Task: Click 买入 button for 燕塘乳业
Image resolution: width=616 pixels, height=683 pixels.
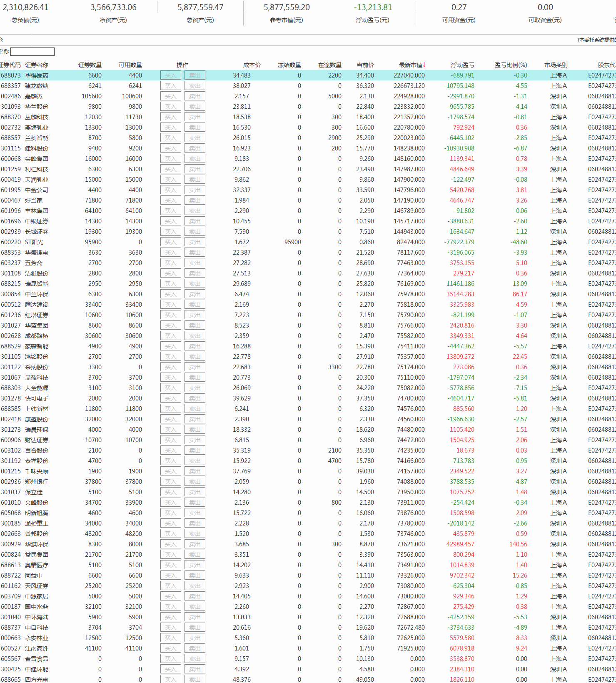Action: click(x=171, y=128)
